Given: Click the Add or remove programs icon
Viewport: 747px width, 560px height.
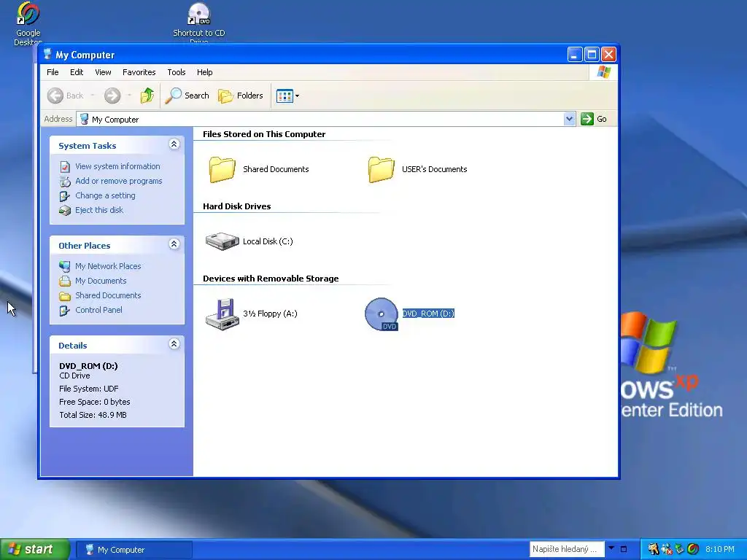Looking at the screenshot, I should [x=65, y=182].
